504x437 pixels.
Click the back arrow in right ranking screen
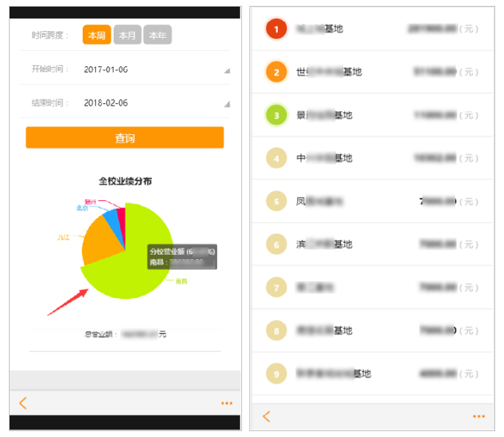pos(266,416)
